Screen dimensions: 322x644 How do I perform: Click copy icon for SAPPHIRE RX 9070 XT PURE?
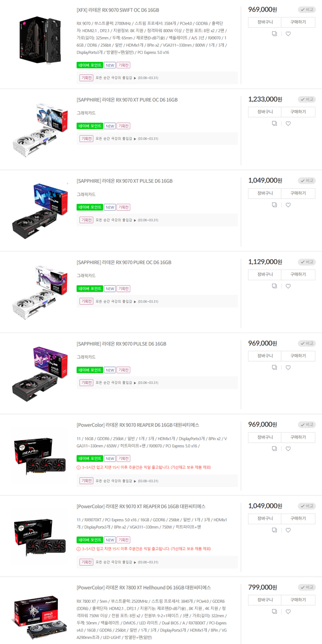(x=274, y=123)
